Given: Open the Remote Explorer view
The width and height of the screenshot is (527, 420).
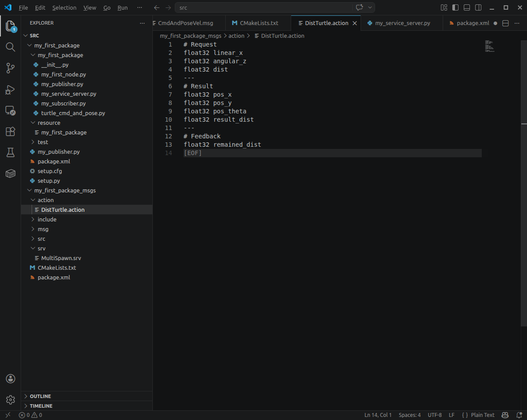Looking at the screenshot, I should (11, 110).
